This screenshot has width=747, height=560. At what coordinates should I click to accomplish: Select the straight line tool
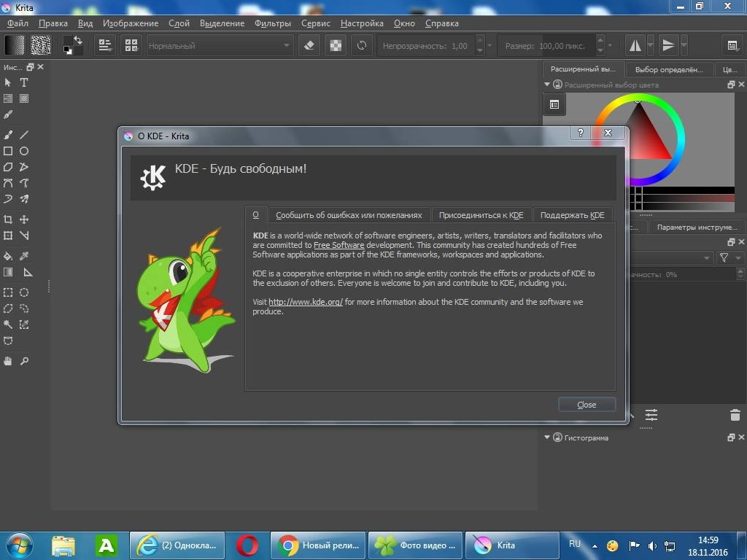(24, 135)
